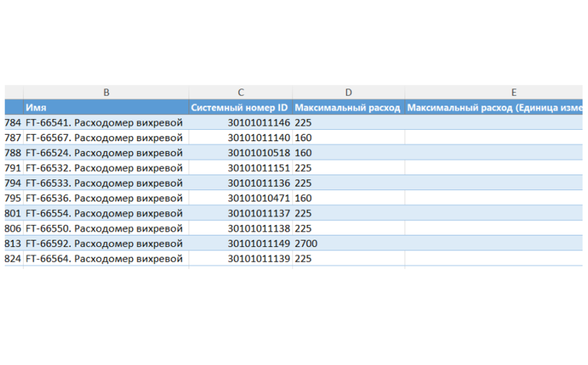This screenshot has width=588, height=365.
Task: Select column C header
Action: [241, 92]
